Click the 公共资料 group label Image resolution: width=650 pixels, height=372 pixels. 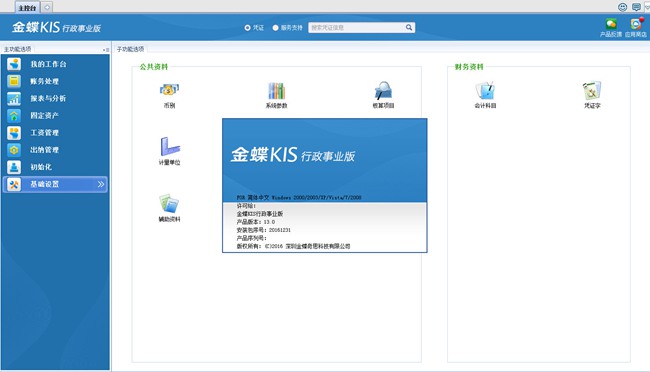click(x=154, y=67)
